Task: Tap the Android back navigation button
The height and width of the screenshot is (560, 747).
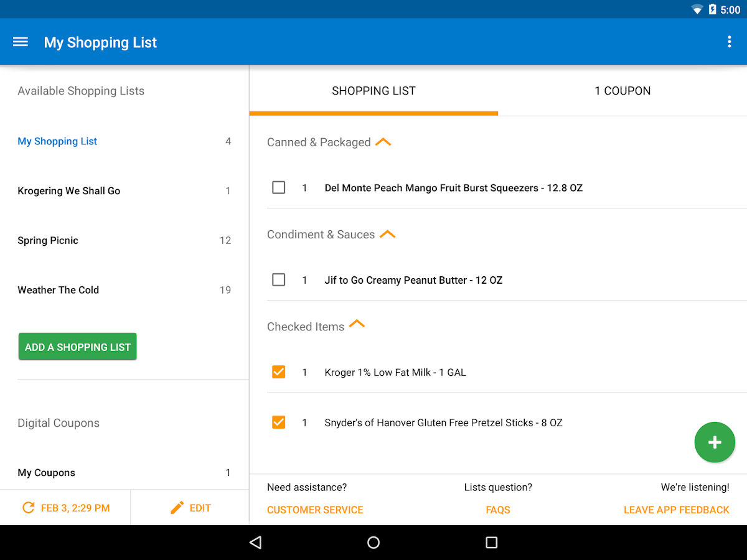Action: tap(255, 543)
